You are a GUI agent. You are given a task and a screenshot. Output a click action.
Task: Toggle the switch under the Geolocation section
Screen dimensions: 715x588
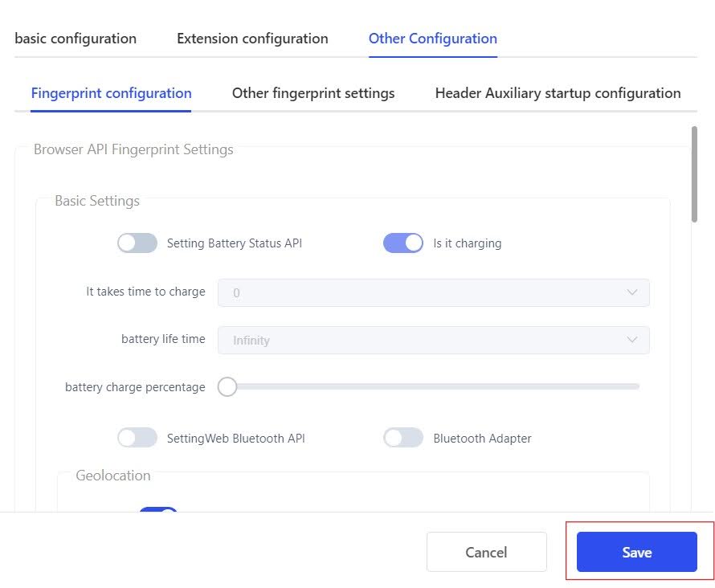[x=157, y=511]
